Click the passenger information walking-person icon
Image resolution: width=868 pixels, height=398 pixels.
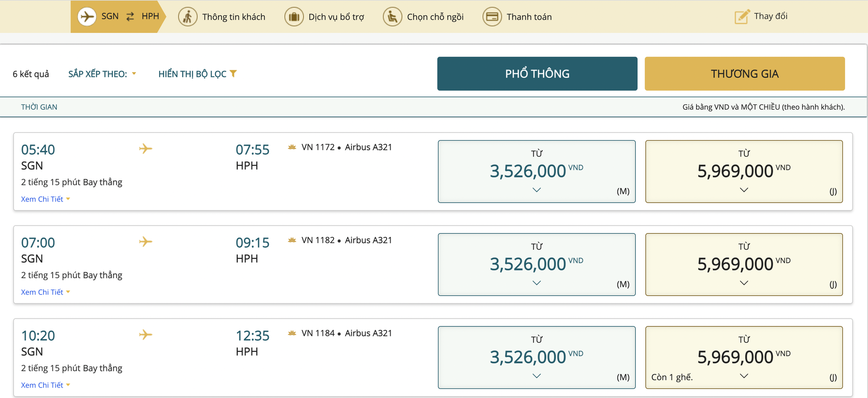coord(187,17)
